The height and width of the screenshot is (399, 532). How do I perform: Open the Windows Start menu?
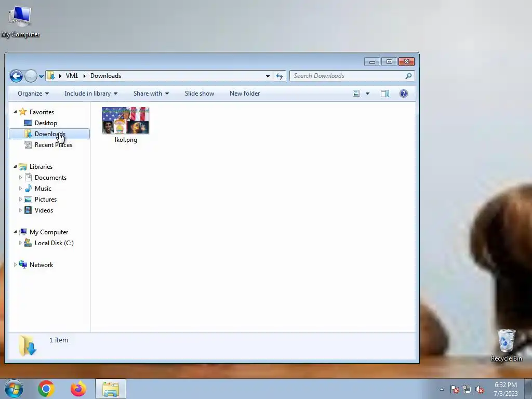pos(14,389)
